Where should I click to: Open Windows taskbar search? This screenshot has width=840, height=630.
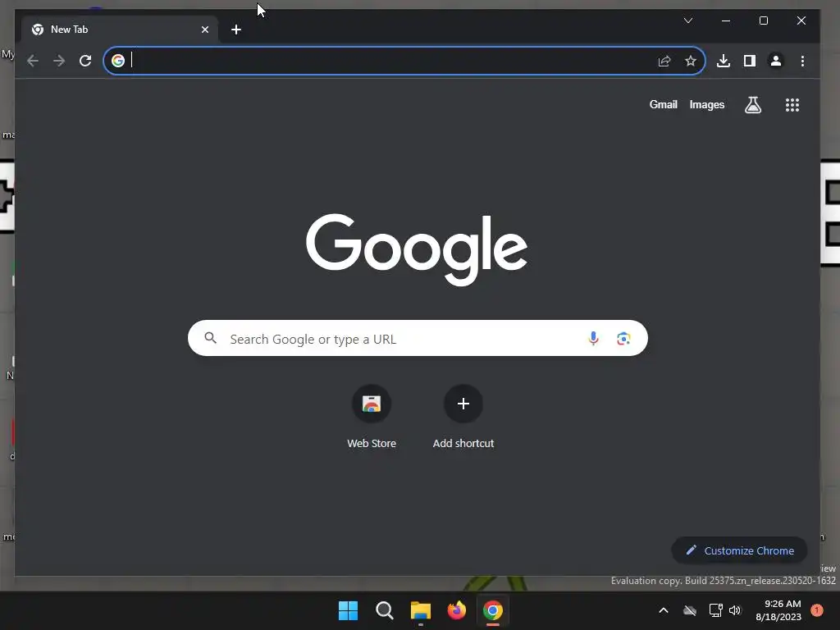[384, 610]
